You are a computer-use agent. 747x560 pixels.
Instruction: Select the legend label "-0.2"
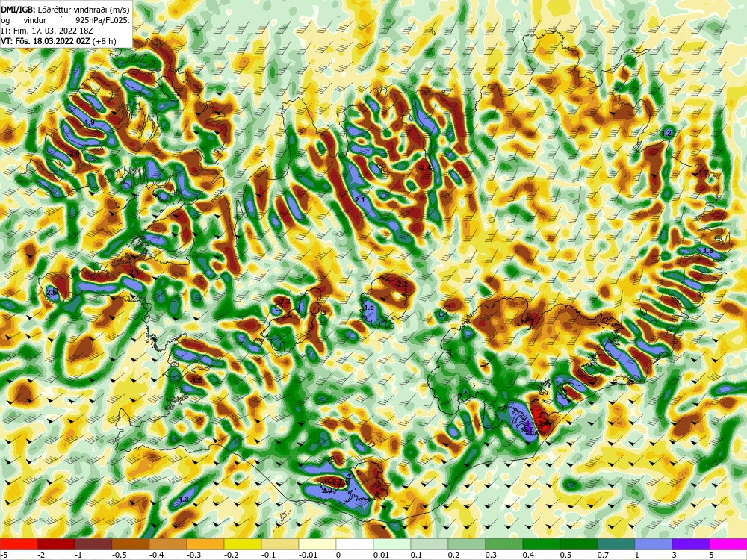[231, 555]
